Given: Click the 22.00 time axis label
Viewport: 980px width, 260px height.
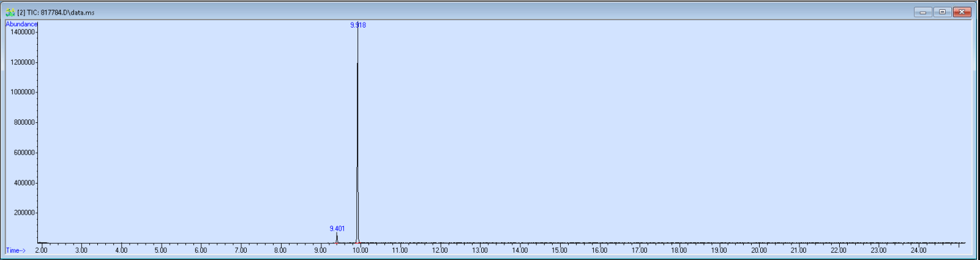Looking at the screenshot, I should point(839,250).
